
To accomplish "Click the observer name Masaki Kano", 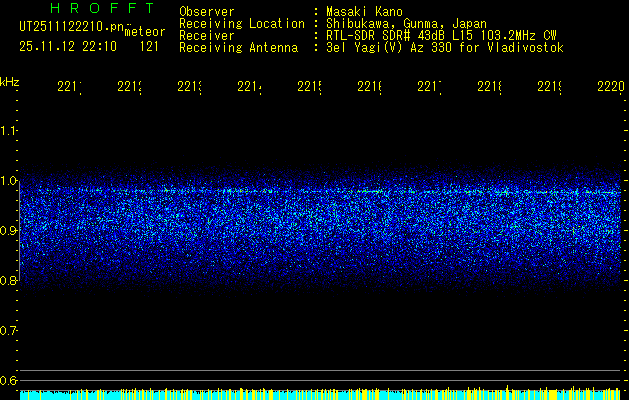I will pyautogui.click(x=364, y=11).
